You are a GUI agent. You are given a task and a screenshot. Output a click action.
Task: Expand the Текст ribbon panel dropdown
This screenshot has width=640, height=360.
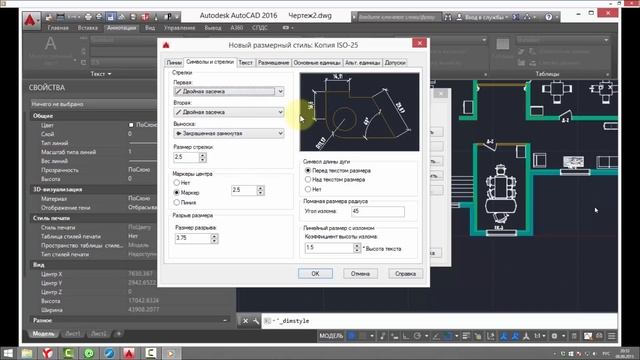click(x=101, y=74)
